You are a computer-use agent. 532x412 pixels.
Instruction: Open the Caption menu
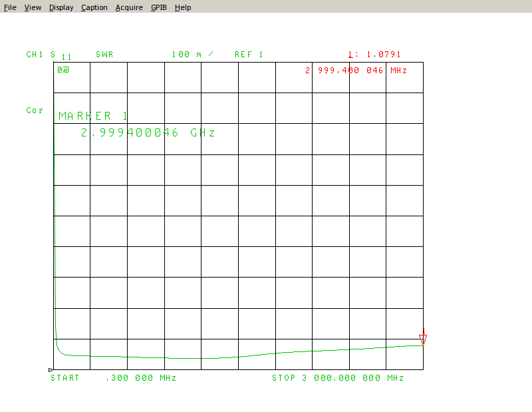pyautogui.click(x=94, y=7)
